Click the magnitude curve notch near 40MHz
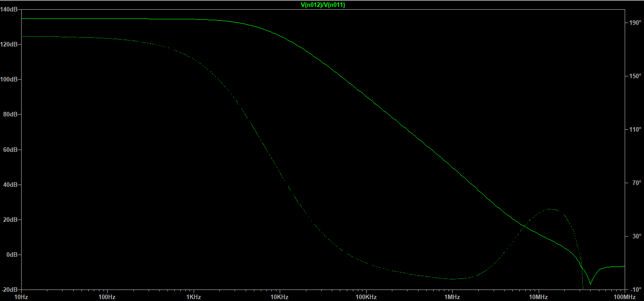Screen dimensions: 644x301 590,284
